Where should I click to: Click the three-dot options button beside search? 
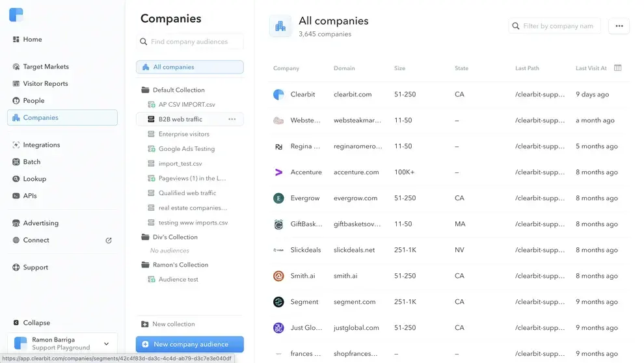[x=619, y=26]
